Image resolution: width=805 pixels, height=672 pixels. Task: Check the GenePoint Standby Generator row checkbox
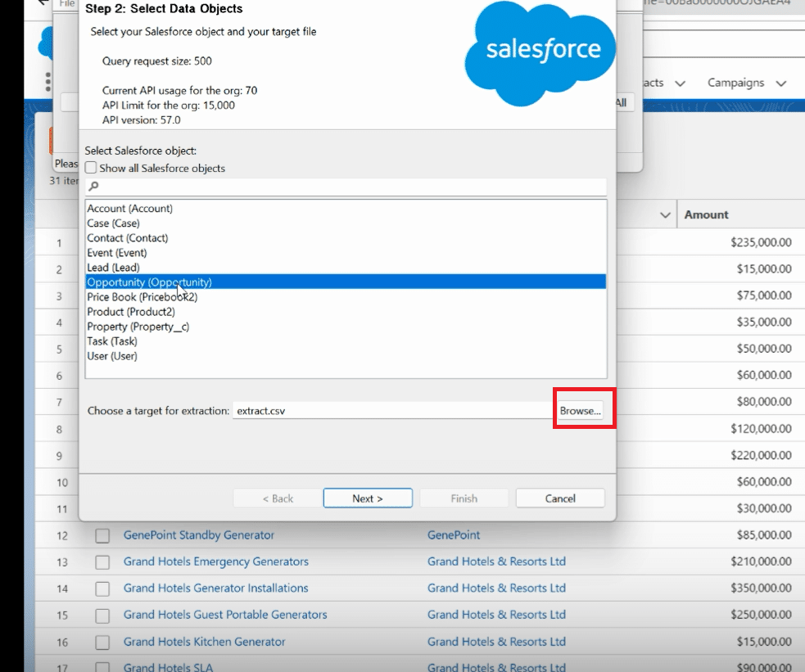click(102, 536)
